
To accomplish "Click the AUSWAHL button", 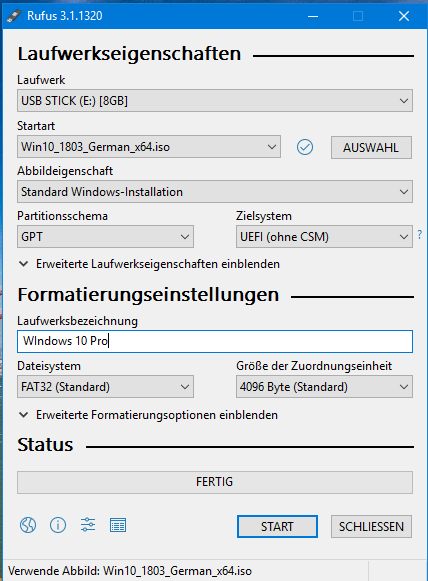I will click(x=371, y=147).
